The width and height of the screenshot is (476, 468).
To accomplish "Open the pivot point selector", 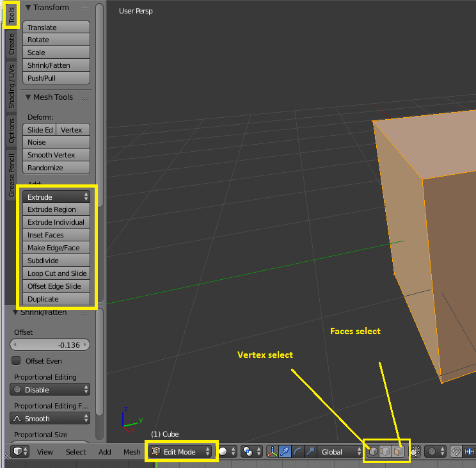I will click(251, 451).
